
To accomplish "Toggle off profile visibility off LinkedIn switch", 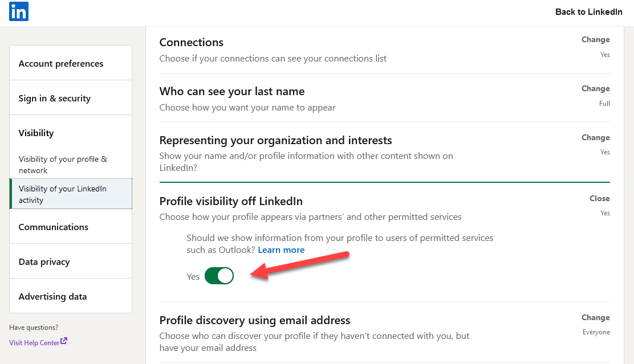I will coord(219,276).
